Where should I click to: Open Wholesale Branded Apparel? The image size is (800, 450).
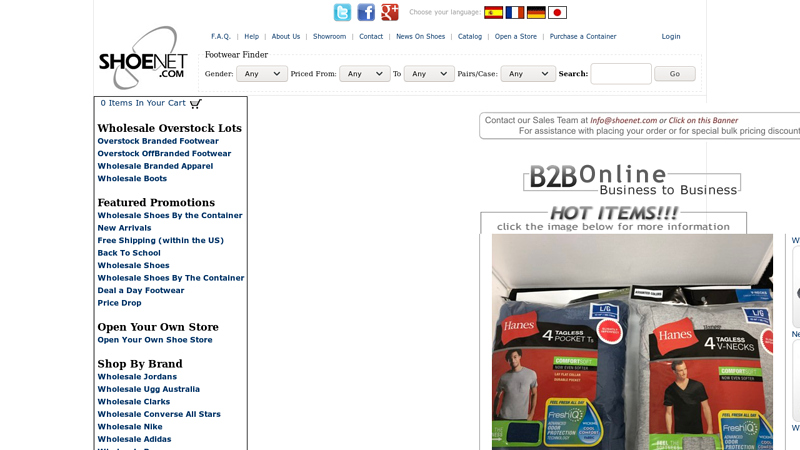coord(155,166)
